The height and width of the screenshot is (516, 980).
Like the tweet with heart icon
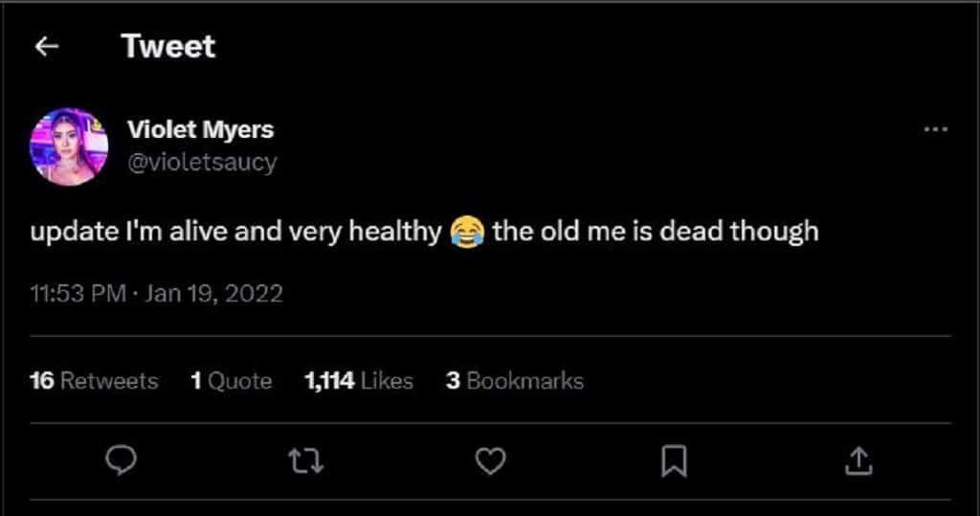click(490, 462)
